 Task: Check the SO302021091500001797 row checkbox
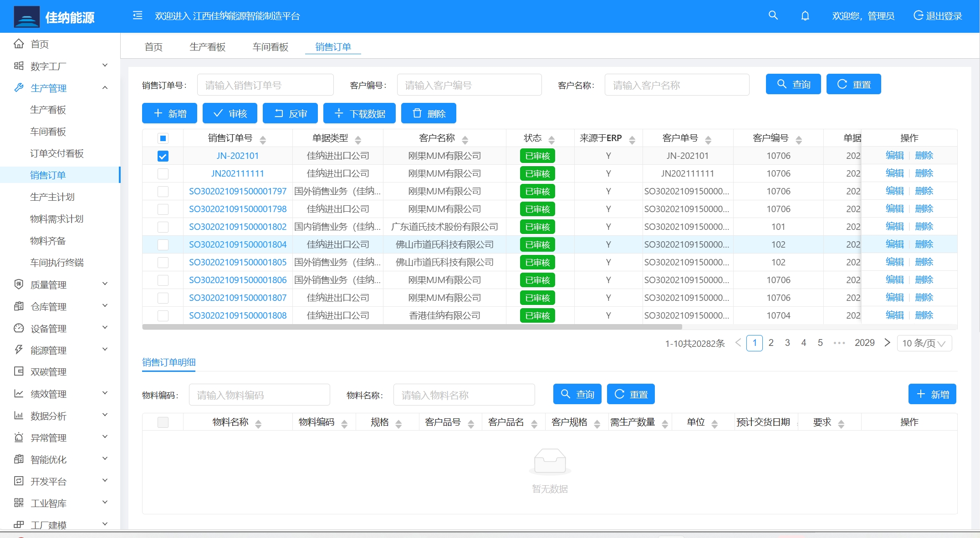click(163, 191)
